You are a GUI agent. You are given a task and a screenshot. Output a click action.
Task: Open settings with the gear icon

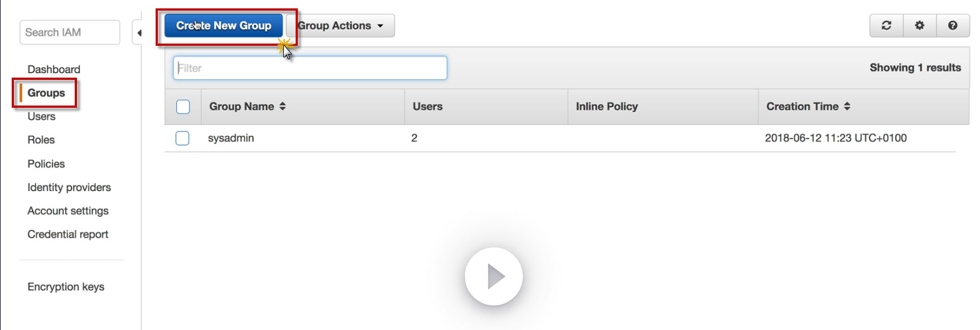[919, 26]
